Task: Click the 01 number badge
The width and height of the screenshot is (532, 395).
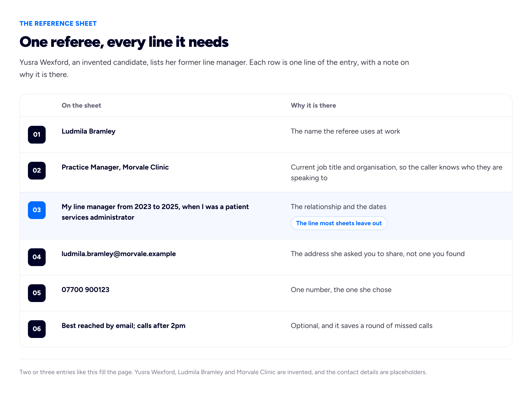Action: 37,135
